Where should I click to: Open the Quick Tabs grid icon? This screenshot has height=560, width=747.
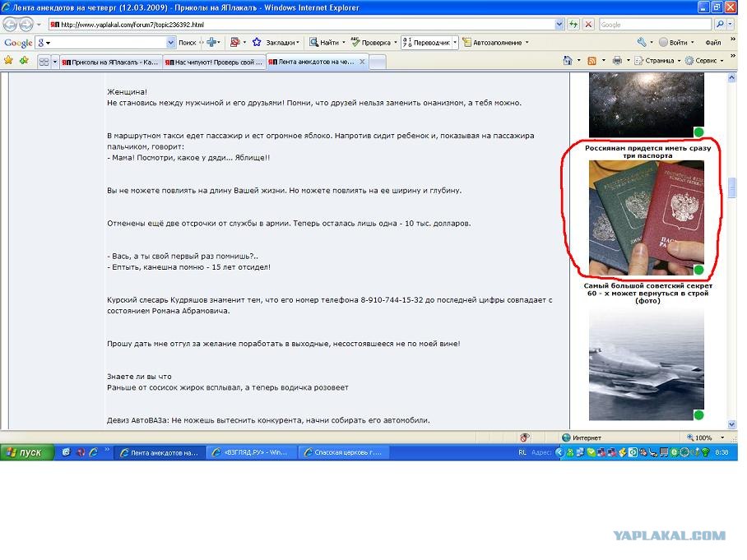pyautogui.click(x=44, y=62)
